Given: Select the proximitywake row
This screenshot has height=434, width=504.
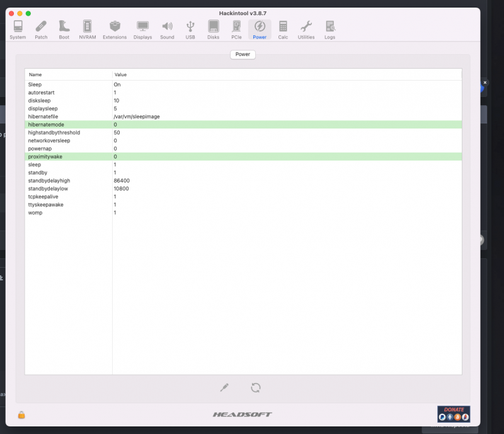Looking at the screenshot, I should tap(243, 157).
